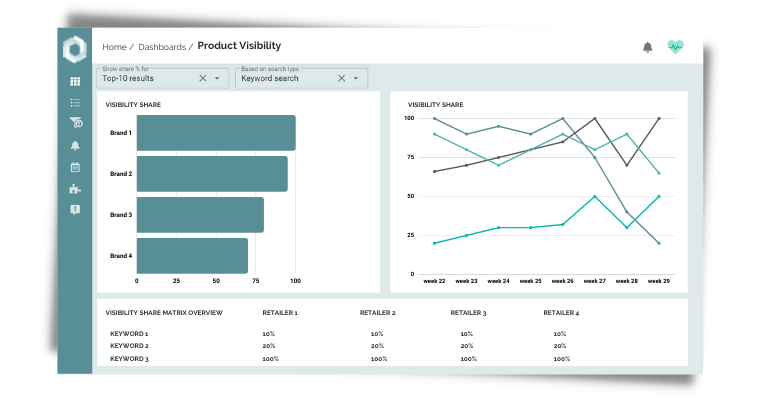Click the RETAILER 4 column header
The width and height of the screenshot is (760, 398).
pos(561,313)
